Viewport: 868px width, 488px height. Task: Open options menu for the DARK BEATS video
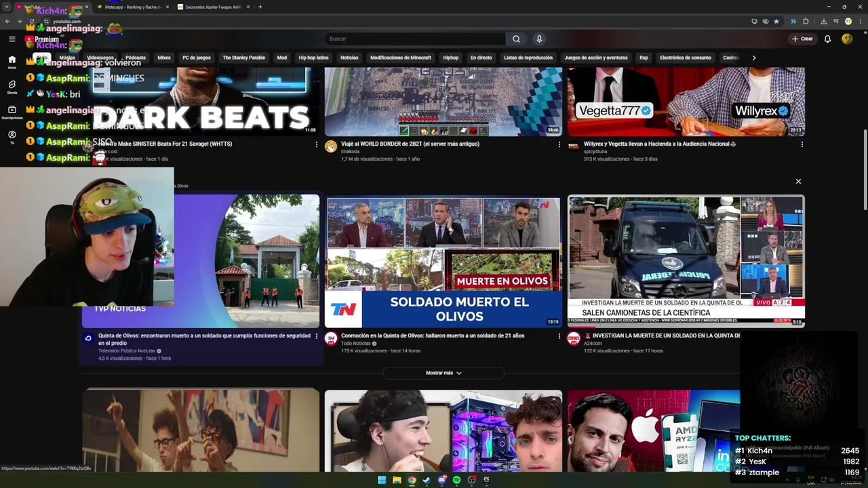click(317, 144)
